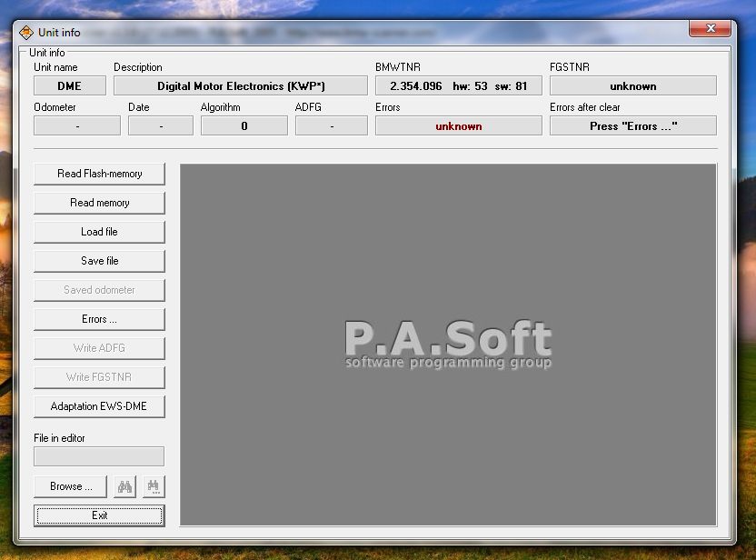This screenshot has width=756, height=560.
Task: Click the Write FGSTNR button
Action: pos(99,377)
